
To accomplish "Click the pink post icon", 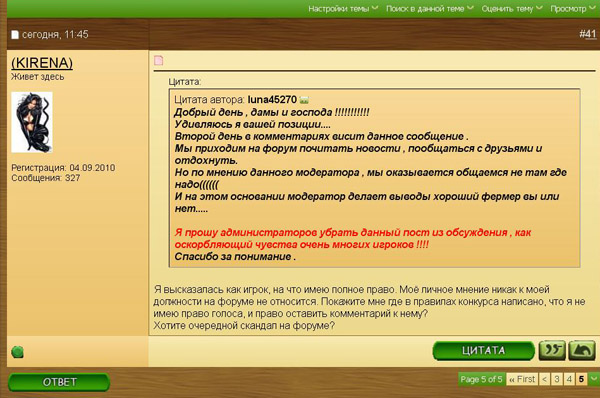I will (158, 60).
